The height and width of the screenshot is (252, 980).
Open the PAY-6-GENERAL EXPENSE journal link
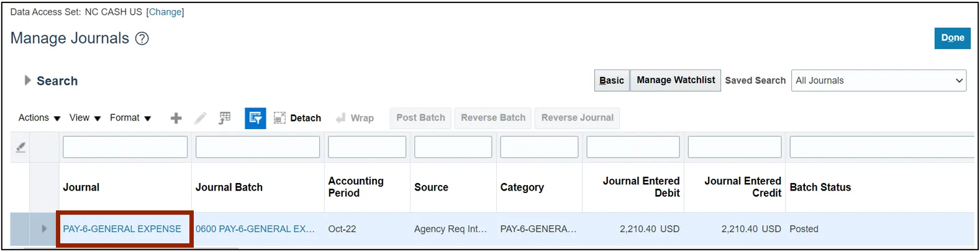[122, 229]
